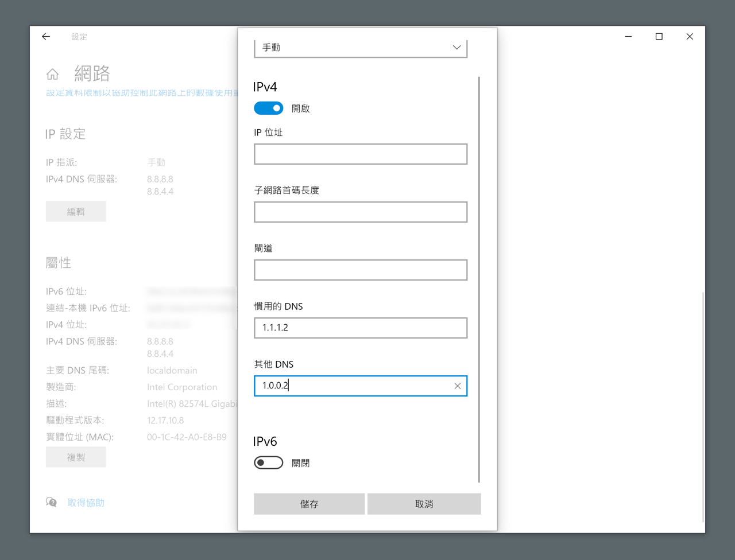Screen dimensions: 735x560
Task: Select the localdomain DNS suffix value
Action: (172, 371)
